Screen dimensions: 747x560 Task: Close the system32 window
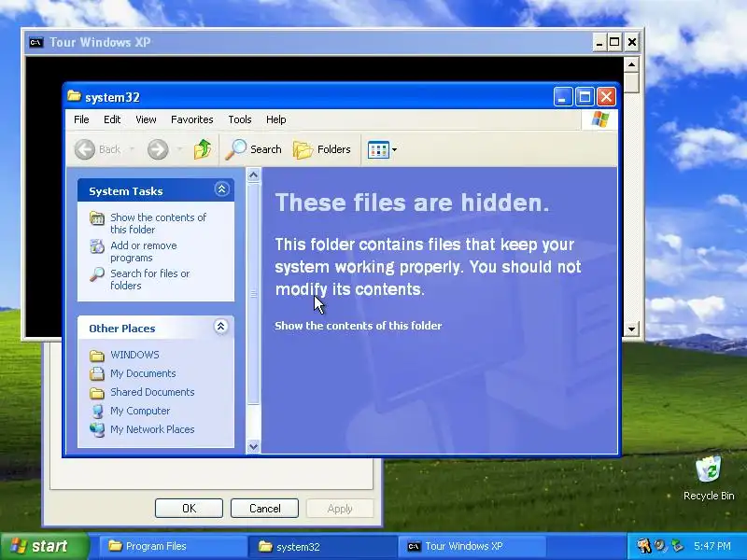pos(606,97)
